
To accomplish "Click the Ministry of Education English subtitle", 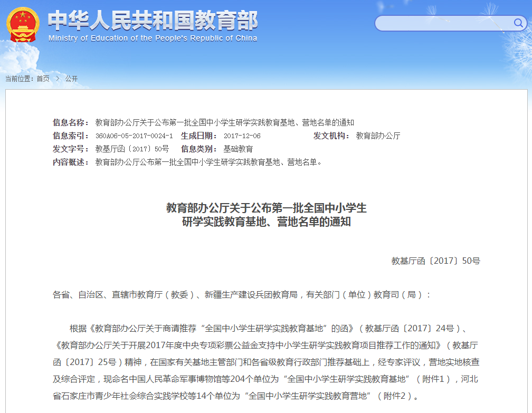I will pyautogui.click(x=153, y=39).
